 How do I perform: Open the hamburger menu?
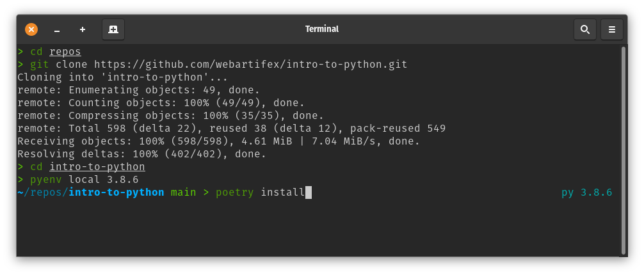coord(611,29)
